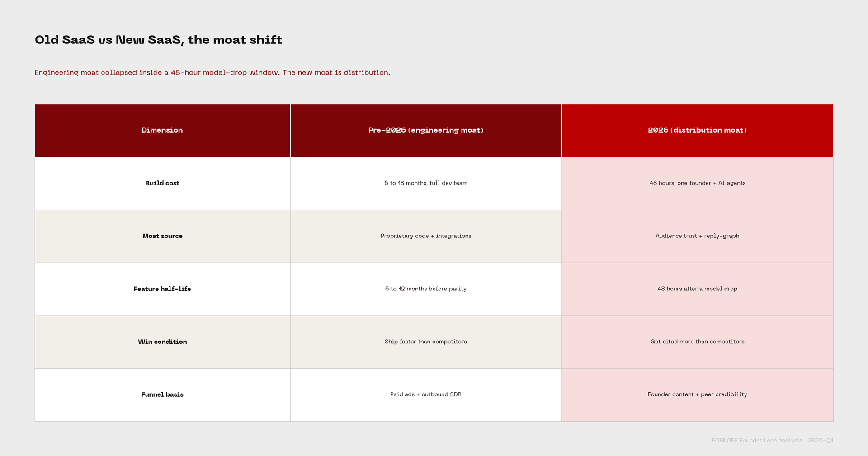Click the cell 'Ship faster than competitors'
This screenshot has height=456, width=868.
click(x=426, y=342)
